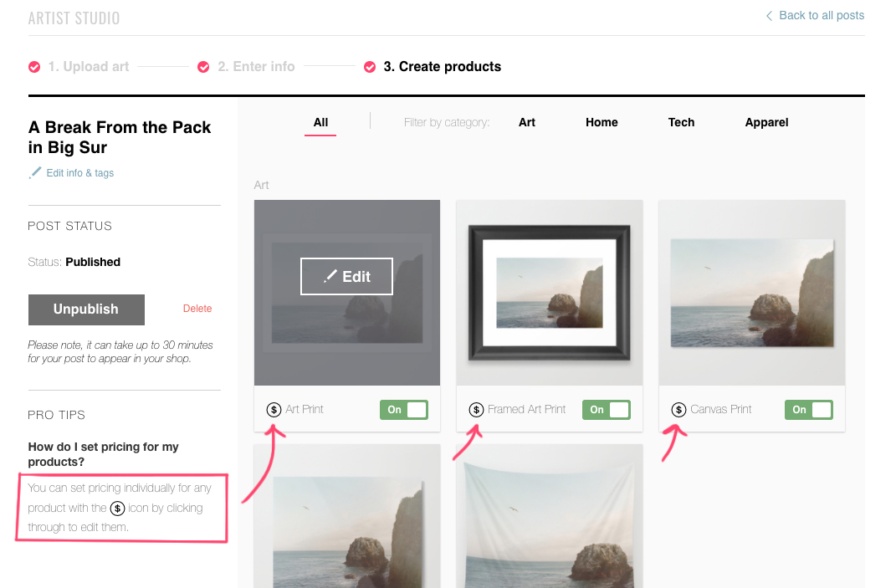
Task: Filter products by the Art category
Action: (527, 122)
